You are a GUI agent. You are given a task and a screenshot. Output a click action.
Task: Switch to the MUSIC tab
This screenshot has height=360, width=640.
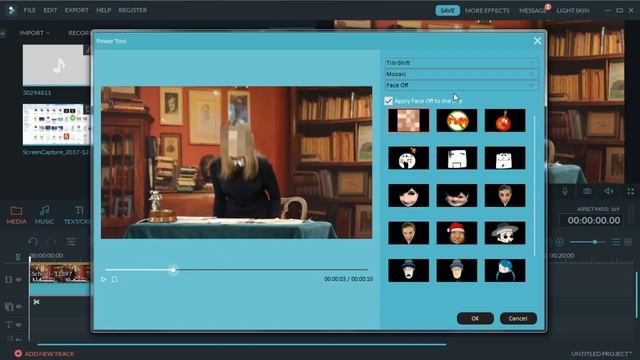coord(44,215)
